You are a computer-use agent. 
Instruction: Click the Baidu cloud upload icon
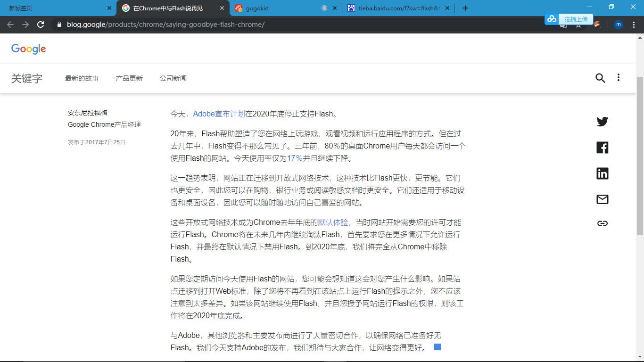click(x=552, y=19)
